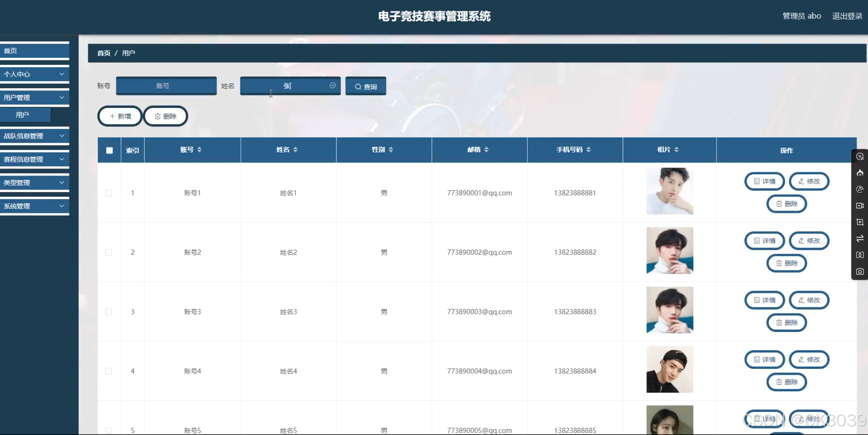Clear the 姓名 search field with the x icon

[332, 86]
